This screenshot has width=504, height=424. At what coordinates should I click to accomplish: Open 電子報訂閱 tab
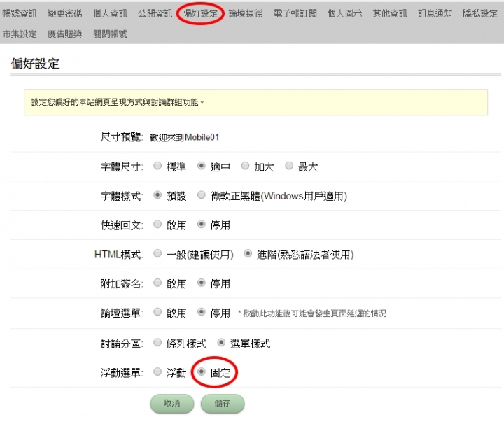295,13
